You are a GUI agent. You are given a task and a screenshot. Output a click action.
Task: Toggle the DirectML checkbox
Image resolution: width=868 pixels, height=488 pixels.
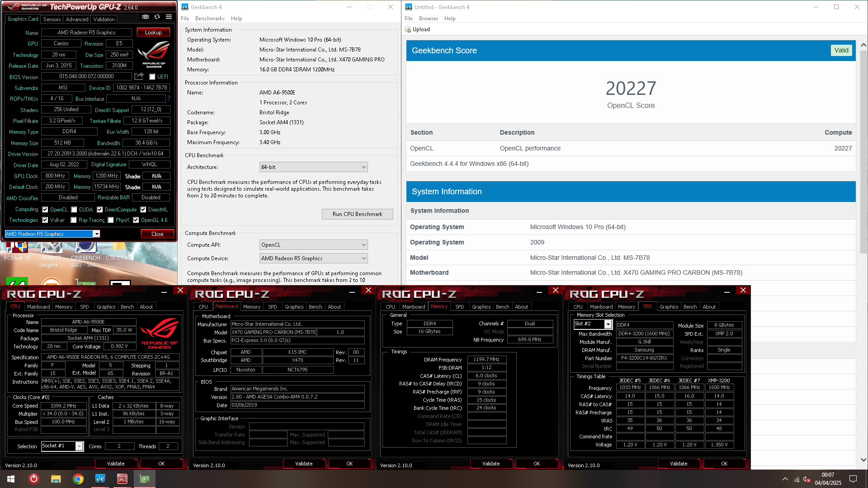tap(143, 210)
